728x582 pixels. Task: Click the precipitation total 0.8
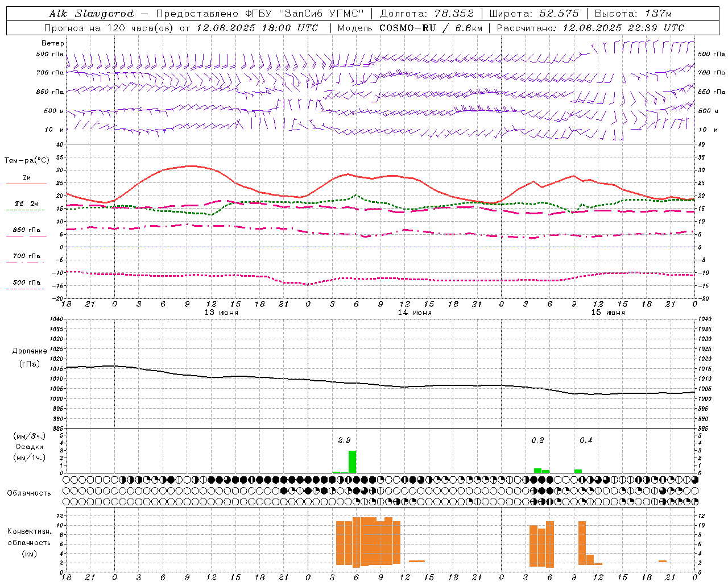[537, 440]
